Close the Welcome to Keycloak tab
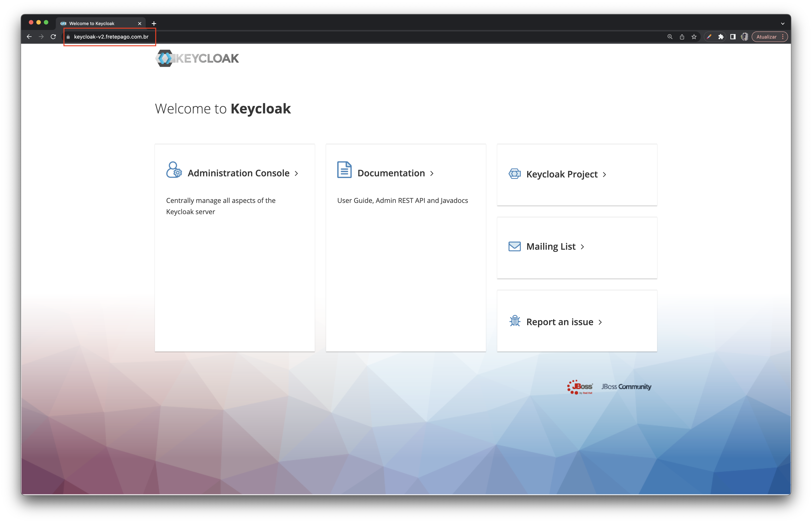Screen dimensions: 812x523 click(x=140, y=23)
